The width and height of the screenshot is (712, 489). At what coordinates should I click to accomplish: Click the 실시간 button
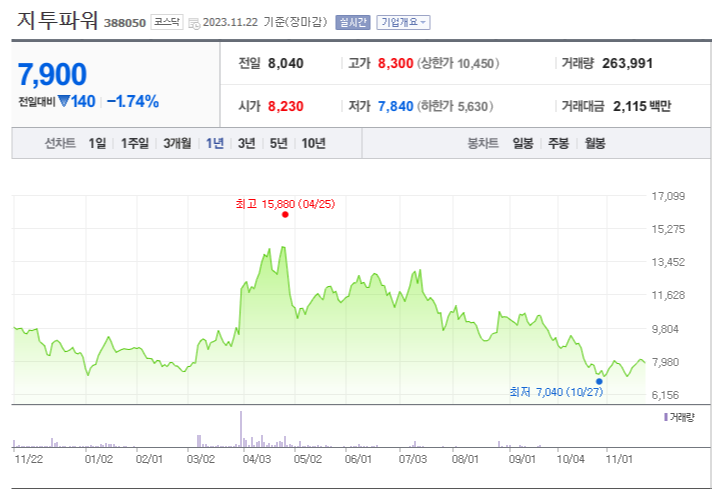[x=353, y=22]
